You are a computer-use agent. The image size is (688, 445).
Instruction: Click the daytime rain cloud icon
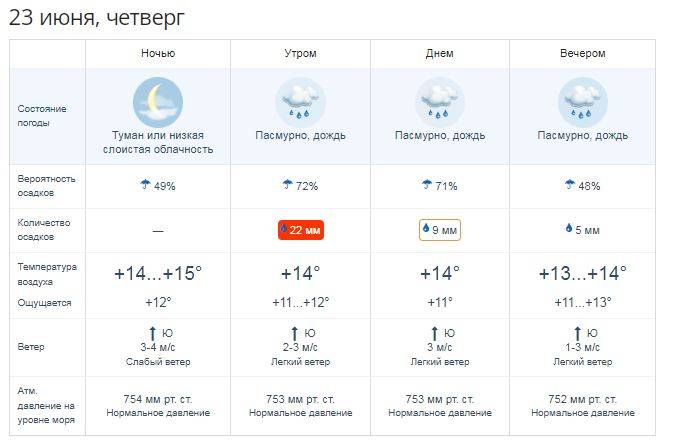[x=440, y=102]
